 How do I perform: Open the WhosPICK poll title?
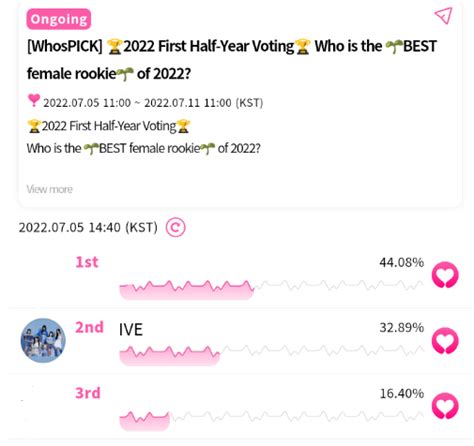(x=232, y=60)
